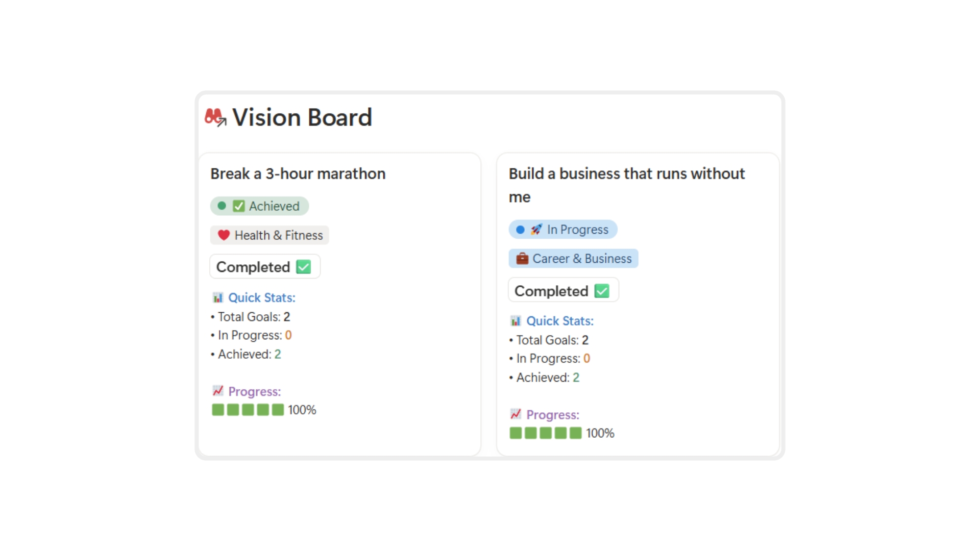The image size is (980, 551).
Task: Open the Health & Fitness category tag
Action: coord(269,235)
